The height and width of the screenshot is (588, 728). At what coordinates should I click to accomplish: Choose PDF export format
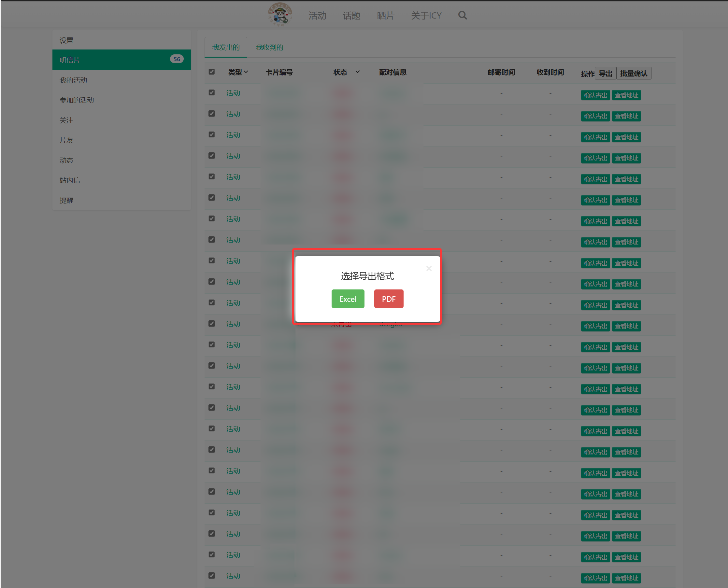point(388,299)
